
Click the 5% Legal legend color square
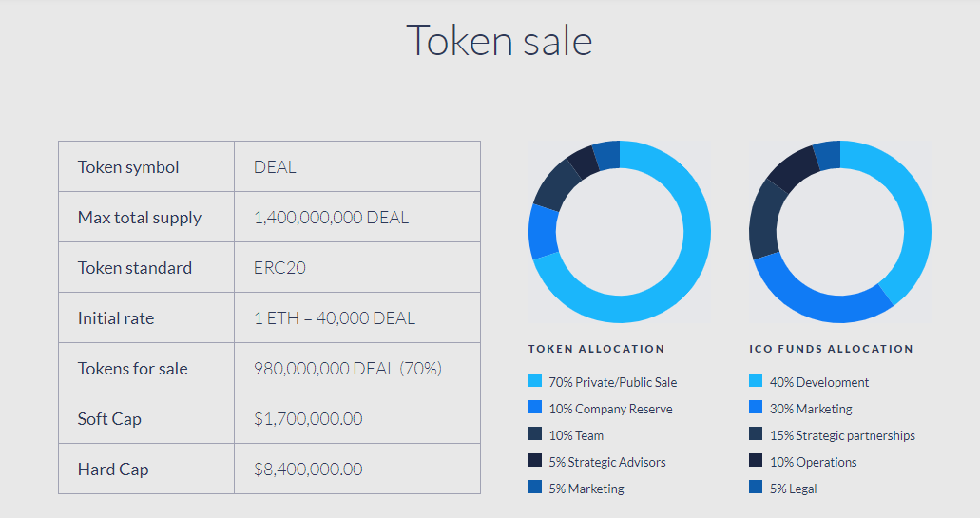pyautogui.click(x=756, y=487)
